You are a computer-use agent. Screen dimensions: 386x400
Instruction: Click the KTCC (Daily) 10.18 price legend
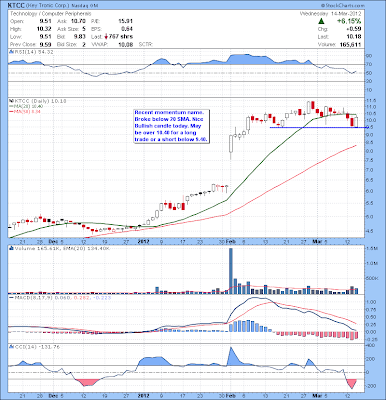[40, 101]
